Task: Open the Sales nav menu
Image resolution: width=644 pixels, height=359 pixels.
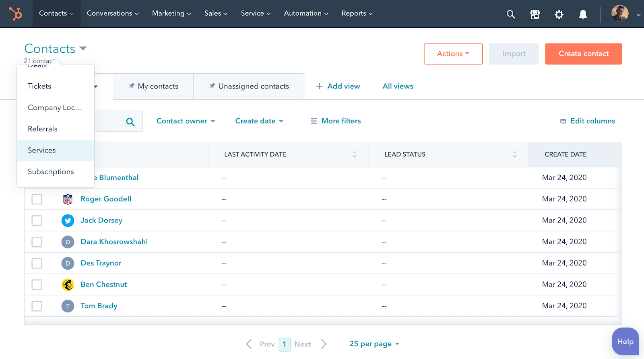Action: tap(216, 13)
